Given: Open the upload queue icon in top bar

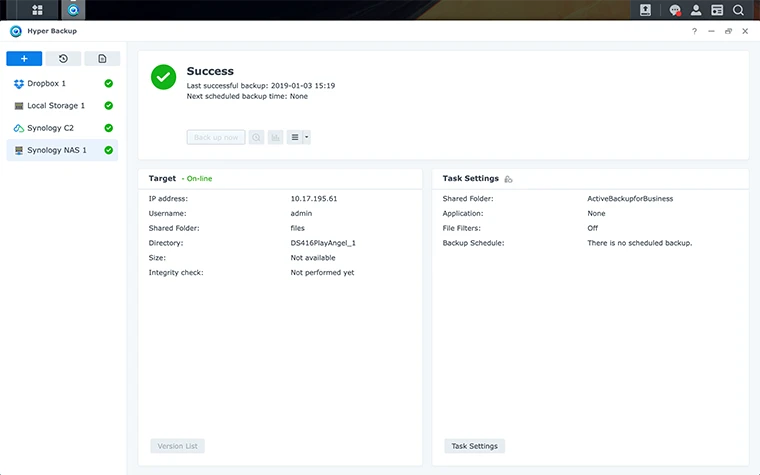Looking at the screenshot, I should coord(646,10).
